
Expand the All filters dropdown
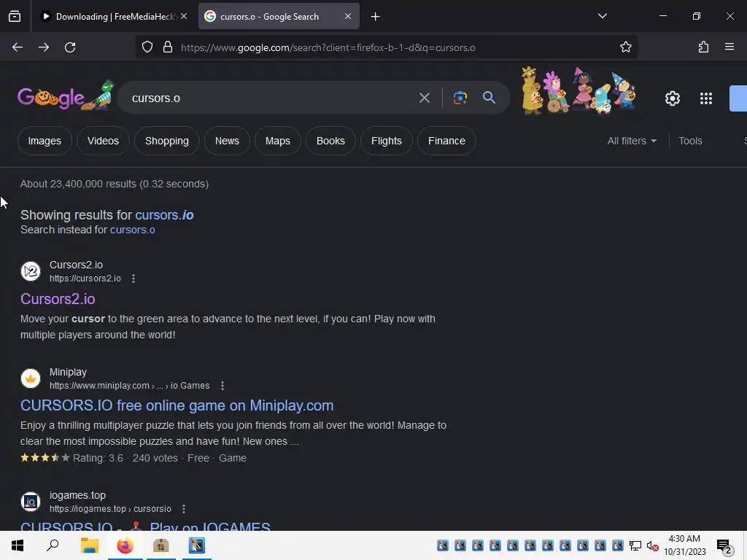click(632, 141)
